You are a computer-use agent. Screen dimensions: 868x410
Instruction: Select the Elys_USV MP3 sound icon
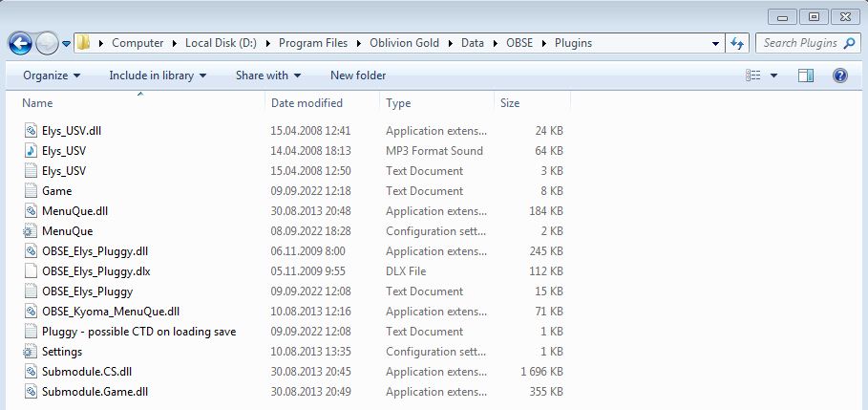(31, 151)
